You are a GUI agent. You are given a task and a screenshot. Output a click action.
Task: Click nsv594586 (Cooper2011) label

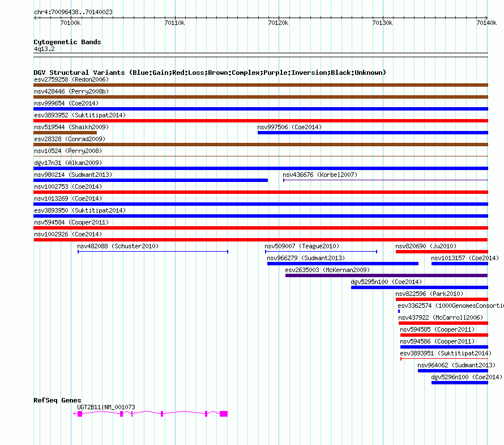tap(437, 341)
